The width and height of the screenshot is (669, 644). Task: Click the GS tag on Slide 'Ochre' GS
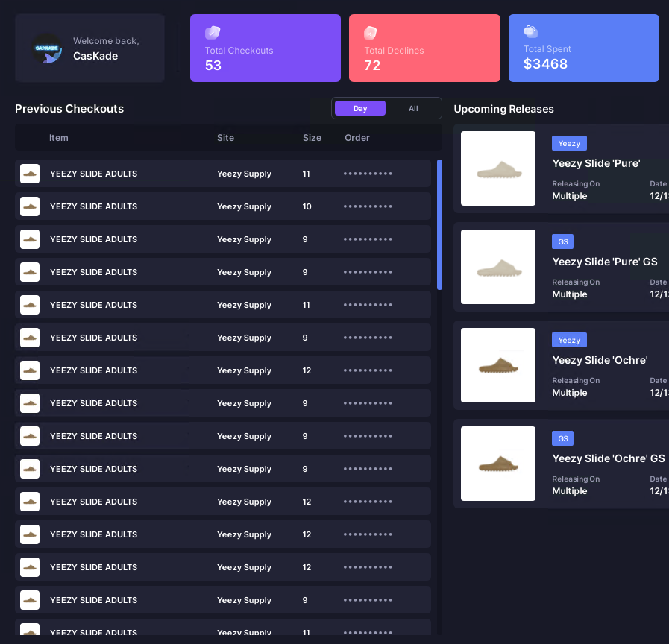(x=563, y=438)
